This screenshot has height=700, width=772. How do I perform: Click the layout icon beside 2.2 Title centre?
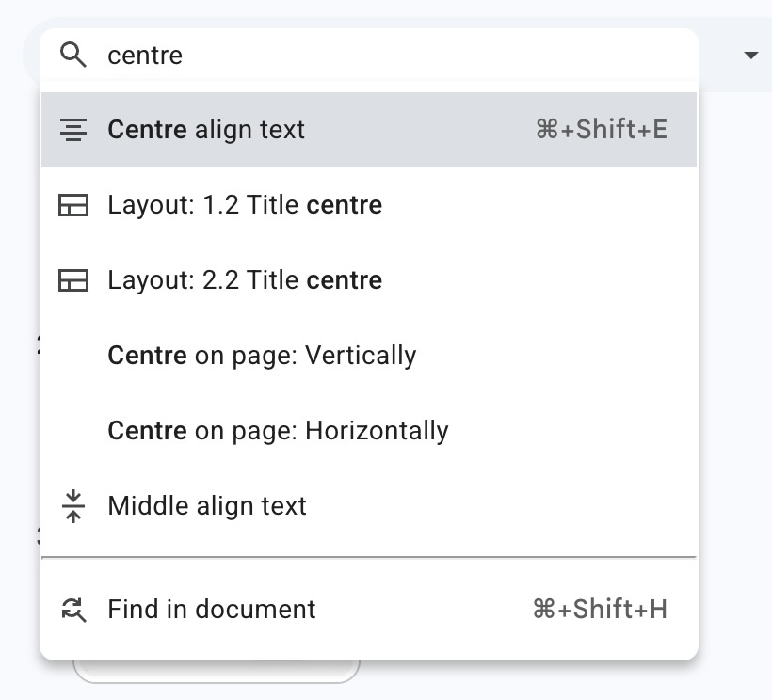coord(73,280)
